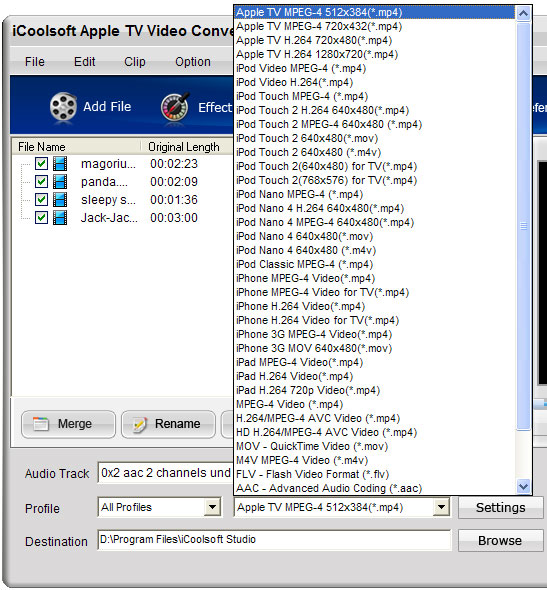
Task: Select iPhone MPEG-4 Video(*.mp4) option
Action: pos(374,278)
